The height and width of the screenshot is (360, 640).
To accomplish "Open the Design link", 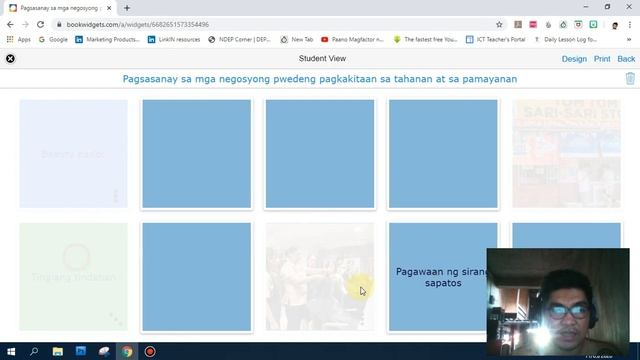I will pyautogui.click(x=574, y=59).
